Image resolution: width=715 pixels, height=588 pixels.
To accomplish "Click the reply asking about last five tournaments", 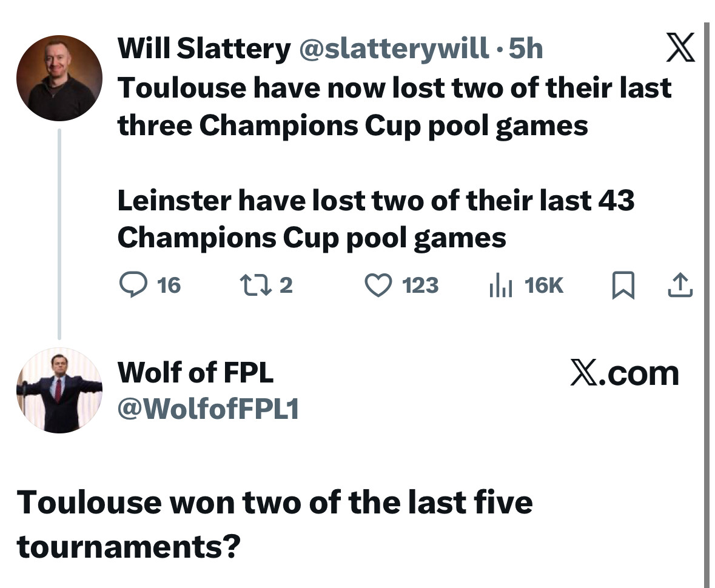I will point(275,524).
